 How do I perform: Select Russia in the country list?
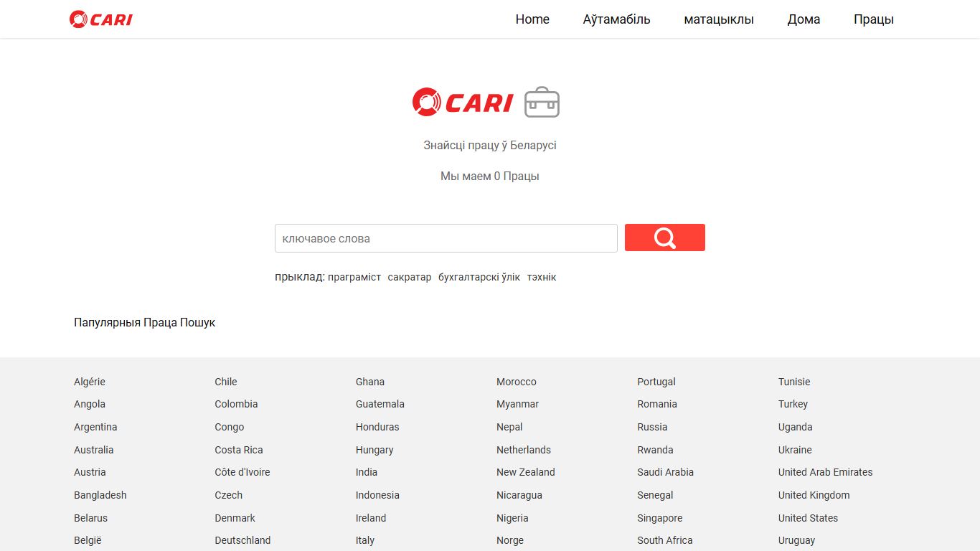point(652,427)
